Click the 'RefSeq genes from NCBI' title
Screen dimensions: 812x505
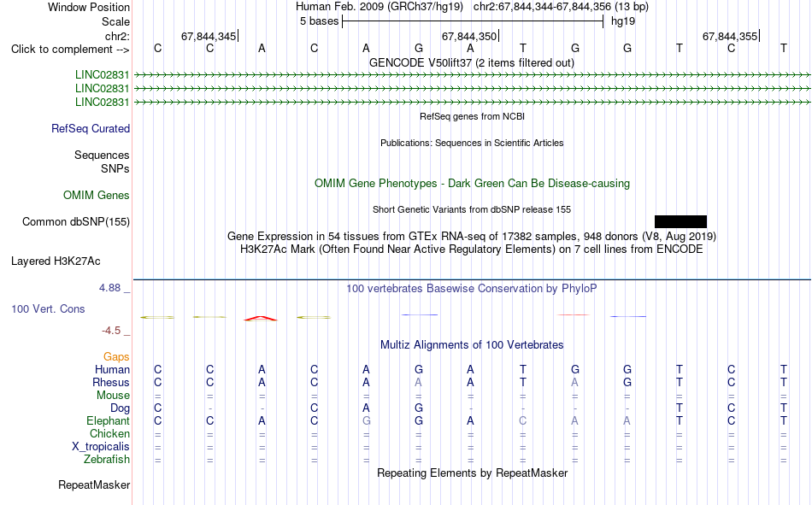point(472,116)
